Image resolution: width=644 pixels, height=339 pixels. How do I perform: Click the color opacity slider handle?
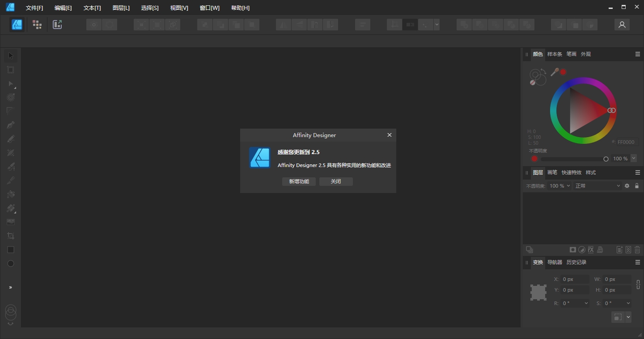[x=606, y=159]
